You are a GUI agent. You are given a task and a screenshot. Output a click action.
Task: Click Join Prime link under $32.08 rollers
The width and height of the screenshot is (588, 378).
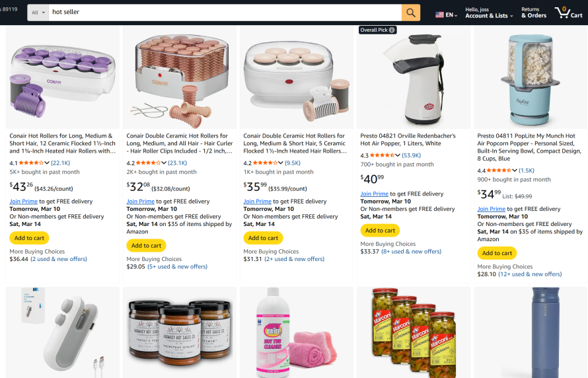click(x=140, y=202)
